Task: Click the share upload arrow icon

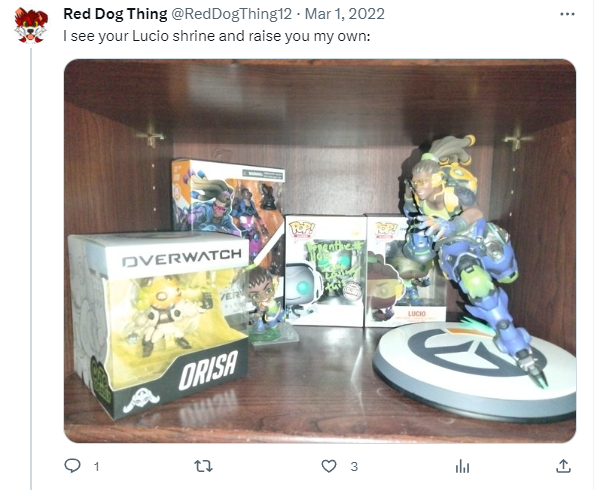Action: point(563,466)
